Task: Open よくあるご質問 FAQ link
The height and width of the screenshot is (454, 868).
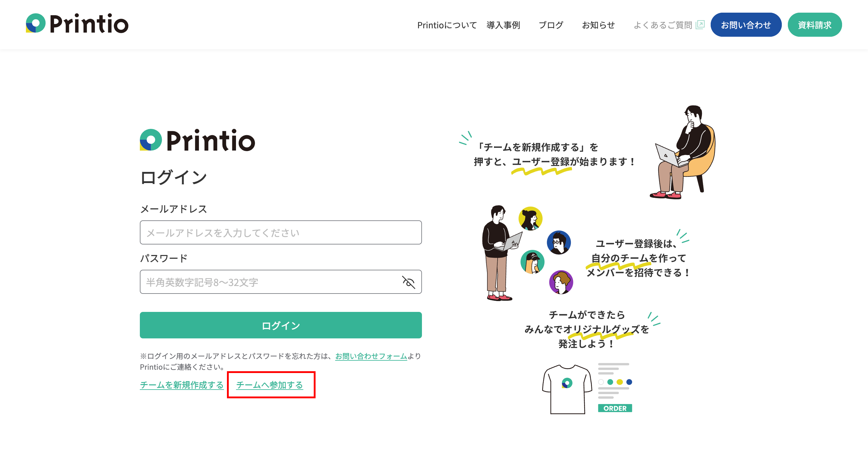Action: (x=663, y=25)
